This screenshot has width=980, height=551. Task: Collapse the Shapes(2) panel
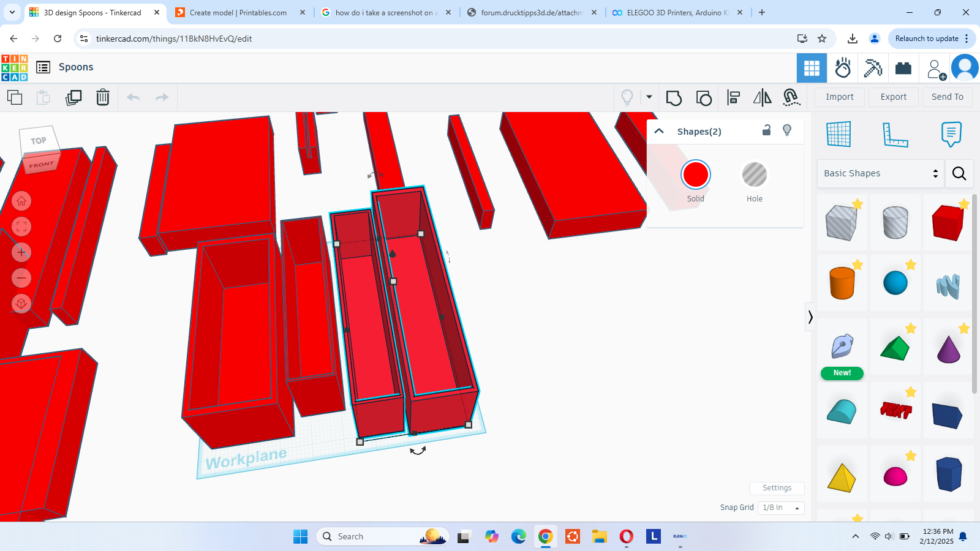pos(659,131)
